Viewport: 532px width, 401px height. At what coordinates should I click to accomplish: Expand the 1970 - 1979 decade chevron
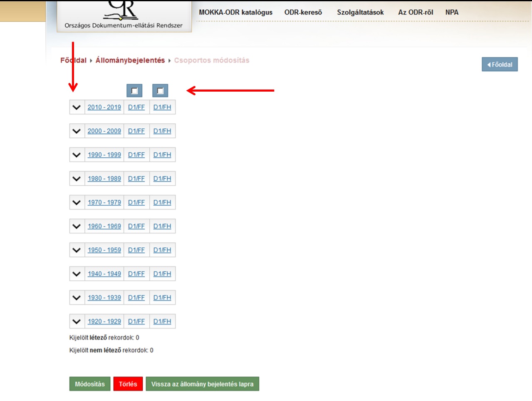77,202
